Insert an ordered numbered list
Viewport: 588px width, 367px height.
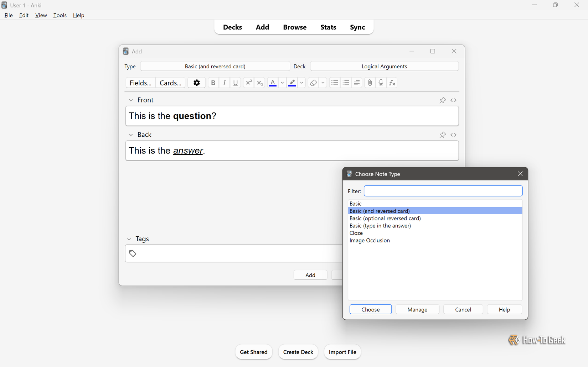tap(346, 83)
